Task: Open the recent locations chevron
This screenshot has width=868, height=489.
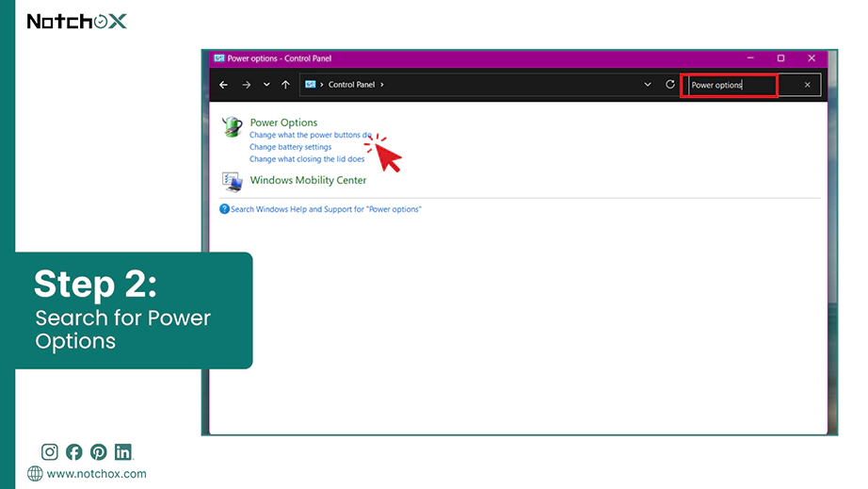Action: pos(266,85)
